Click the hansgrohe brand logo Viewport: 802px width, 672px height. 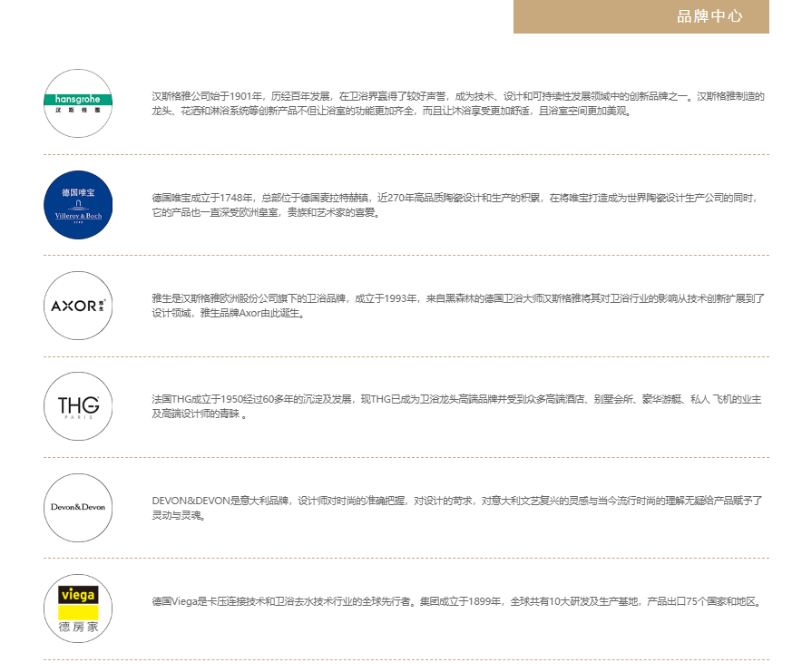click(x=78, y=103)
